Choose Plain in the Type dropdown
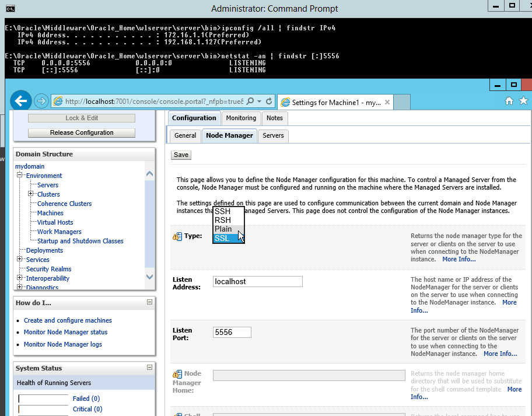 [x=223, y=229]
